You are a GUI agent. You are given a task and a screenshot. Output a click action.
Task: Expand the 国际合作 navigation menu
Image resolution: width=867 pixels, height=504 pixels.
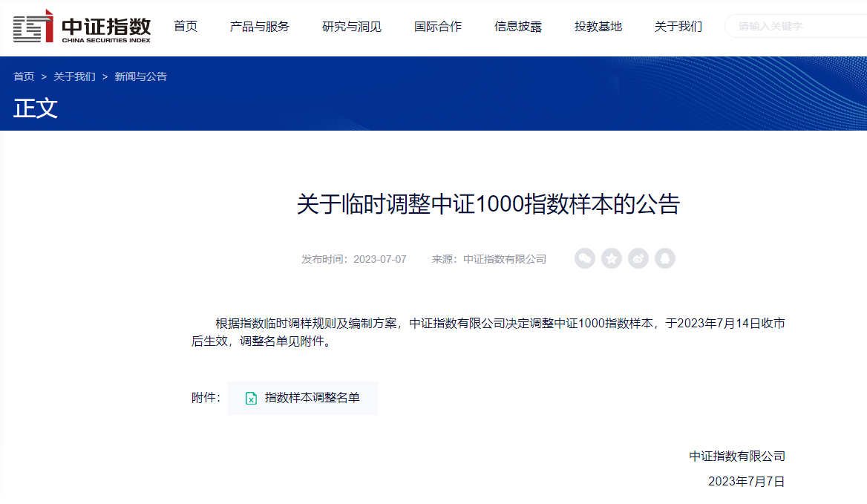tap(438, 27)
